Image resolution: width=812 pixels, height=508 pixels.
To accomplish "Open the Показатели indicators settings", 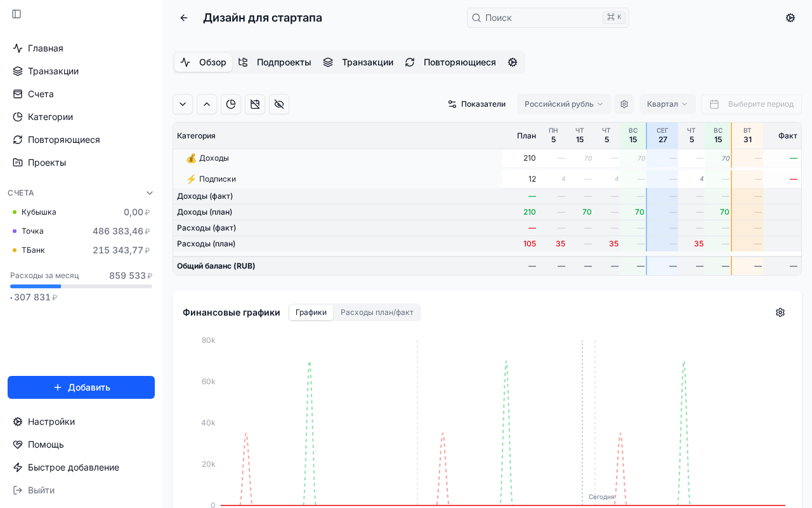I will pyautogui.click(x=476, y=104).
